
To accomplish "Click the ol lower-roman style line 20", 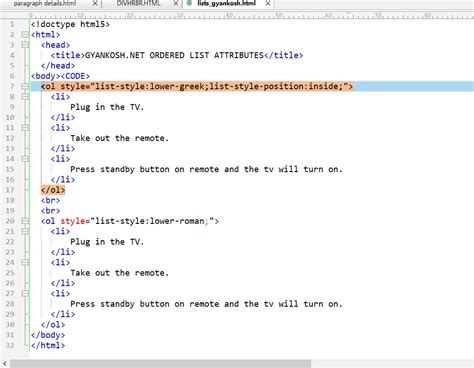I will pos(130,221).
